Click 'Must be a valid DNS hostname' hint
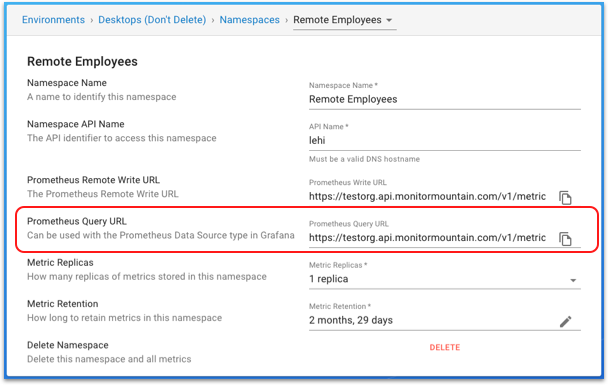Screen dimensions: 608x385 click(364, 159)
